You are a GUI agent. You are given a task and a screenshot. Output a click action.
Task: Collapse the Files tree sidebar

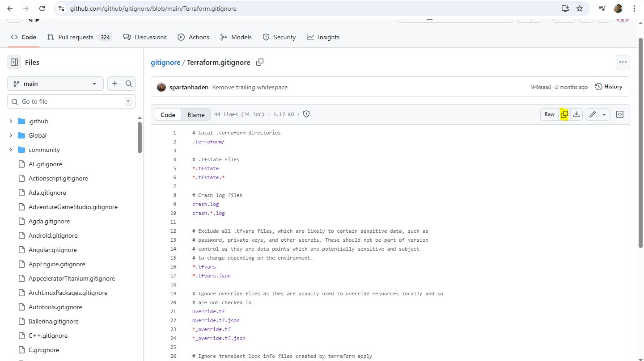pos(14,62)
